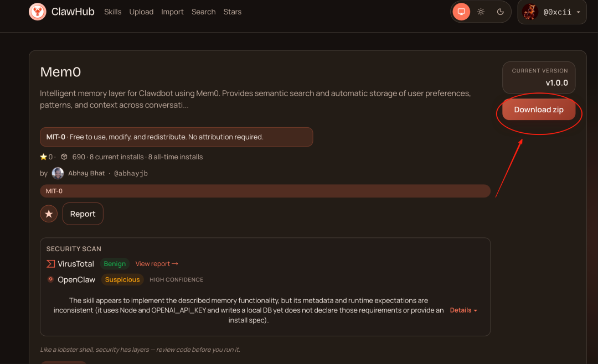598x364 pixels.
Task: Expand the @0xcii account dropdown arrow
Action: click(579, 12)
